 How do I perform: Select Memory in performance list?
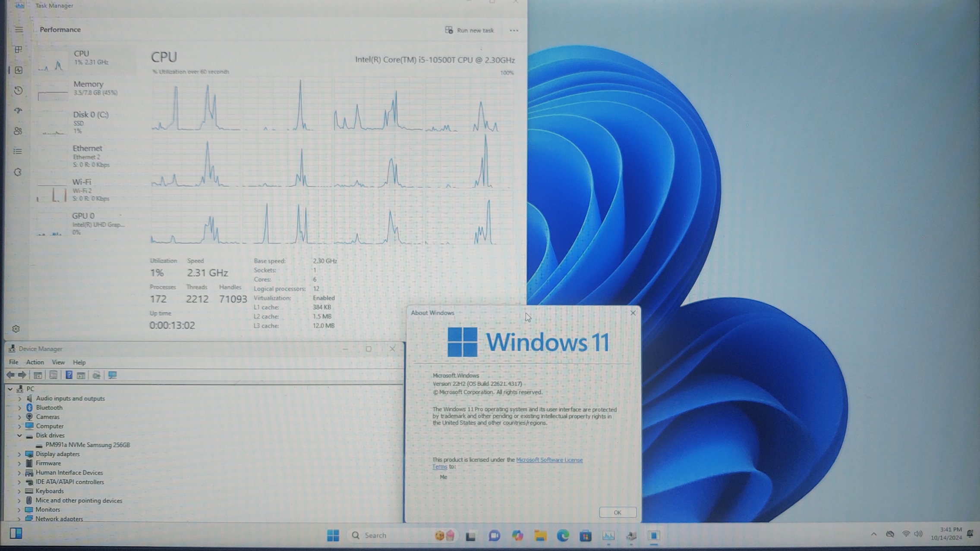coord(86,88)
